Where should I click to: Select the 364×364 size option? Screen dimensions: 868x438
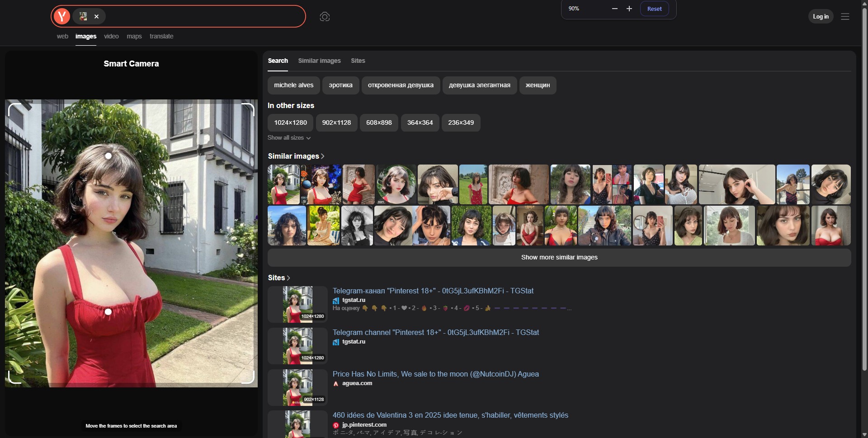click(x=420, y=122)
